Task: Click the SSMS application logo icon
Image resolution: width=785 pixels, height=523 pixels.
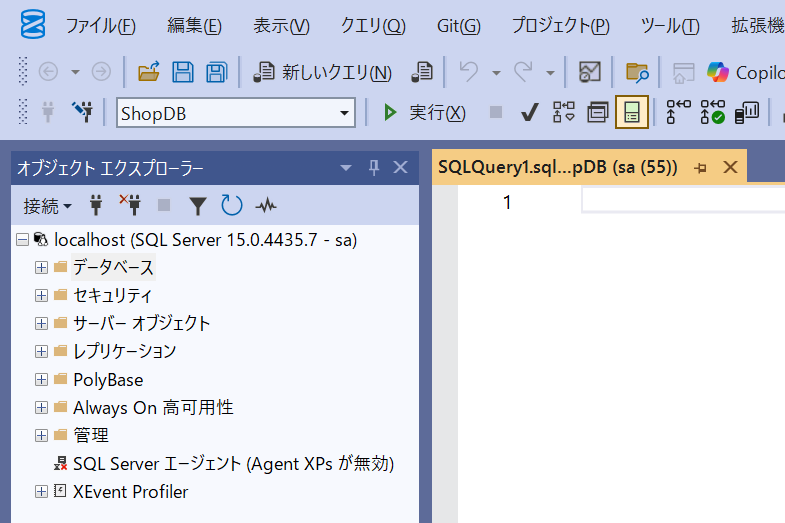Action: (33, 25)
